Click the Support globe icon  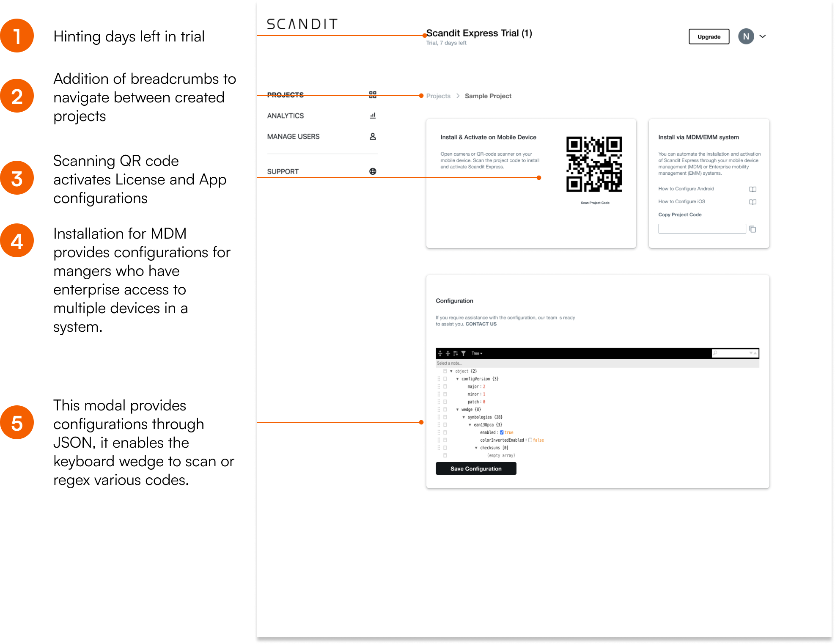(x=373, y=171)
